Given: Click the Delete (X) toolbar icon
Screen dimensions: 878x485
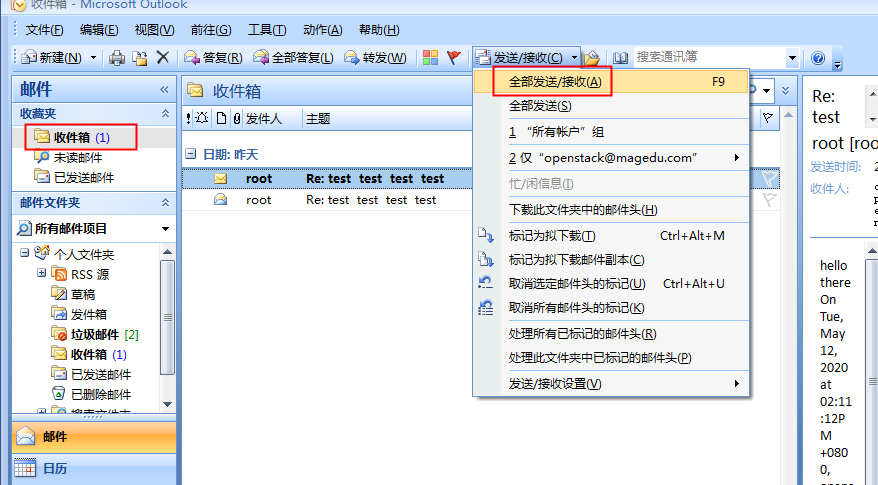Looking at the screenshot, I should [x=162, y=57].
